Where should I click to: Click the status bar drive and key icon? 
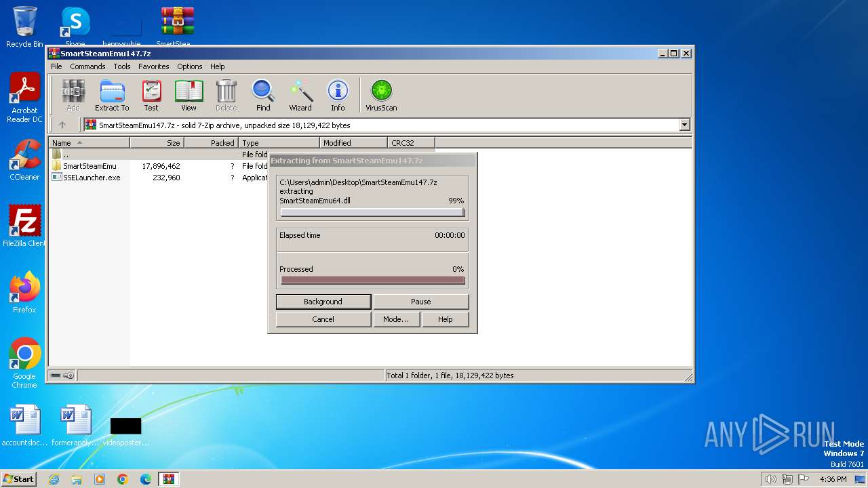tap(62, 375)
